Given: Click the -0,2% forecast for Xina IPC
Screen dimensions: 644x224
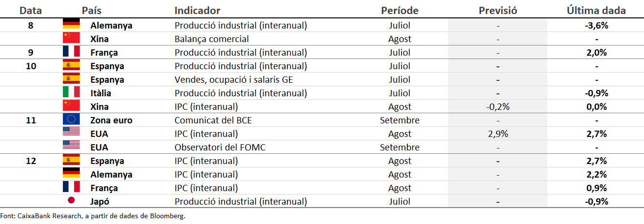Looking at the screenshot, I should [498, 106].
